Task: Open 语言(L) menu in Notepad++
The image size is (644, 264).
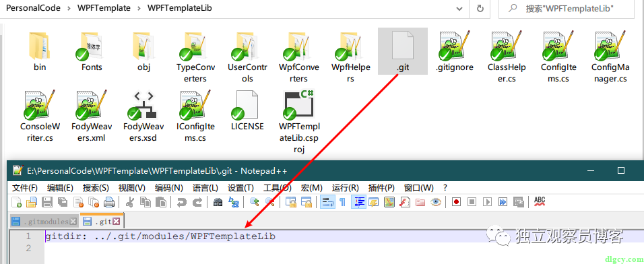Action: [x=205, y=188]
